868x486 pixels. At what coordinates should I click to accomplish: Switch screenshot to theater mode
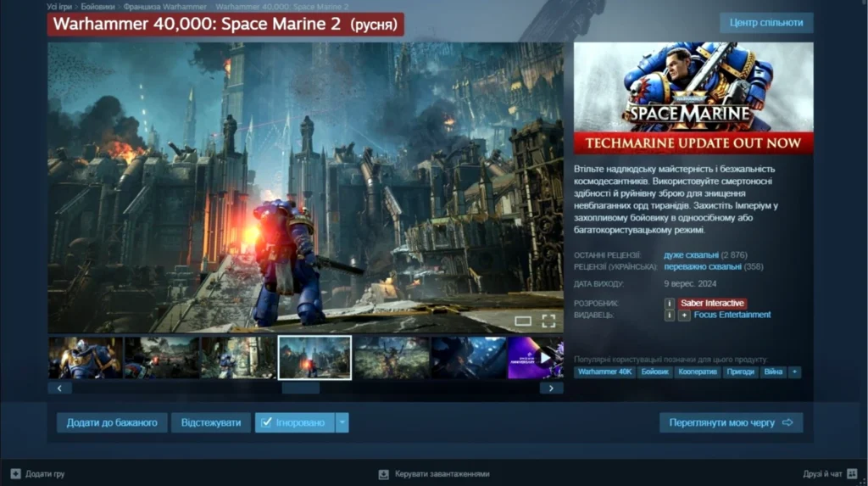[523, 321]
